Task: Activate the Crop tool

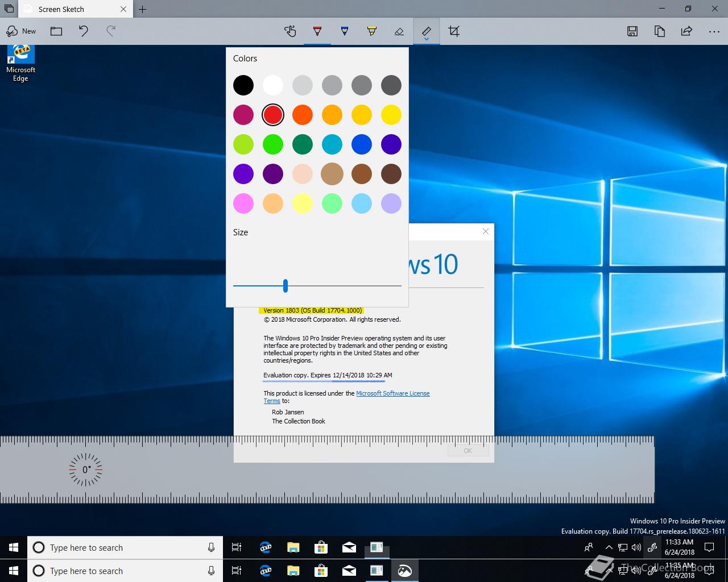Action: tap(454, 31)
